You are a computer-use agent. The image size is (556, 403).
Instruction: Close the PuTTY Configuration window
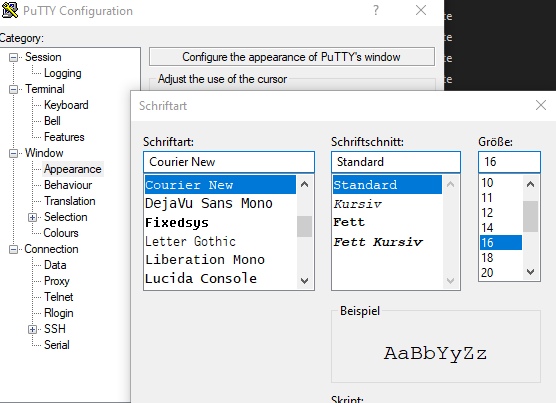click(421, 10)
